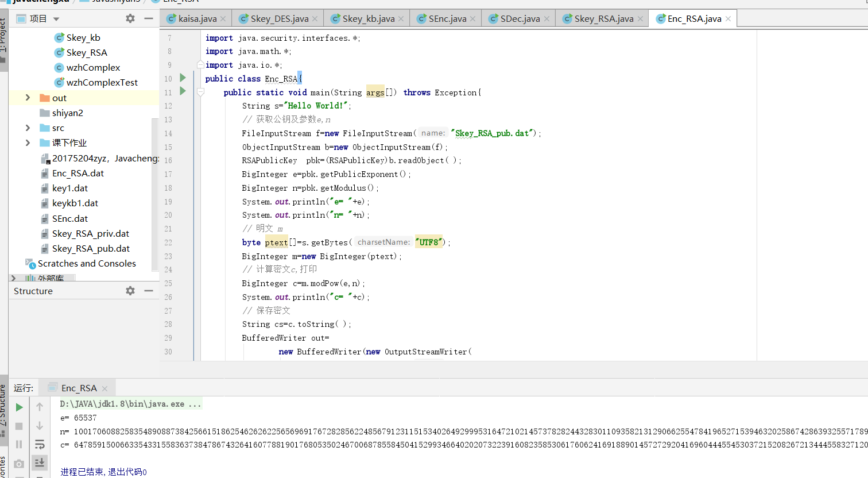Select key1.dat file
The height and width of the screenshot is (478, 868).
(70, 188)
